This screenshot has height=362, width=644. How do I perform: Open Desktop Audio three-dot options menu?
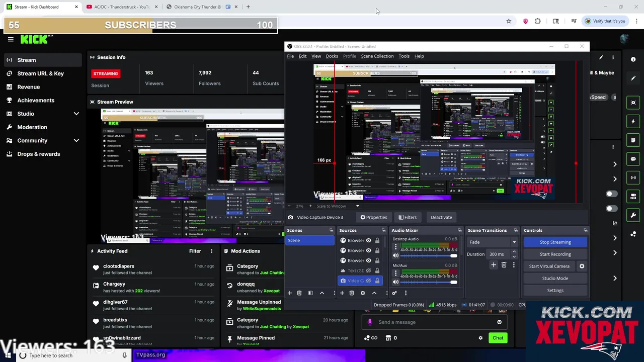click(x=395, y=247)
